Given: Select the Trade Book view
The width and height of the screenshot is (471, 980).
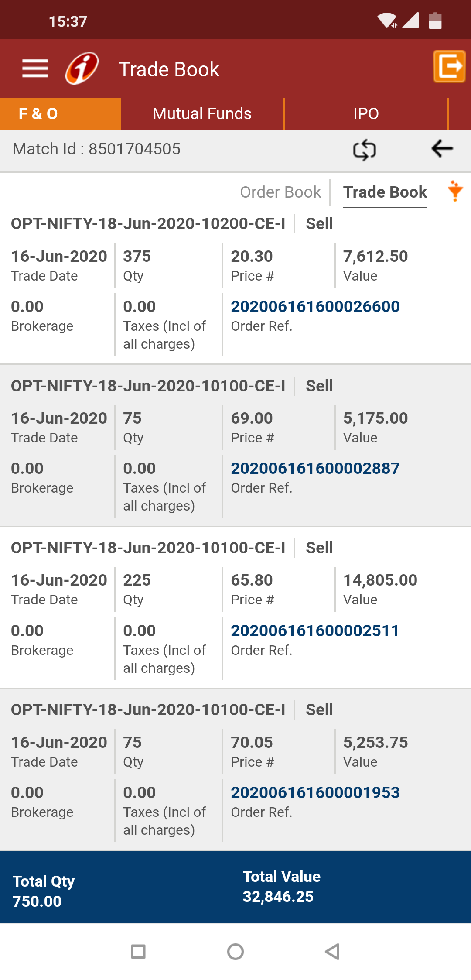Looking at the screenshot, I should point(385,192).
